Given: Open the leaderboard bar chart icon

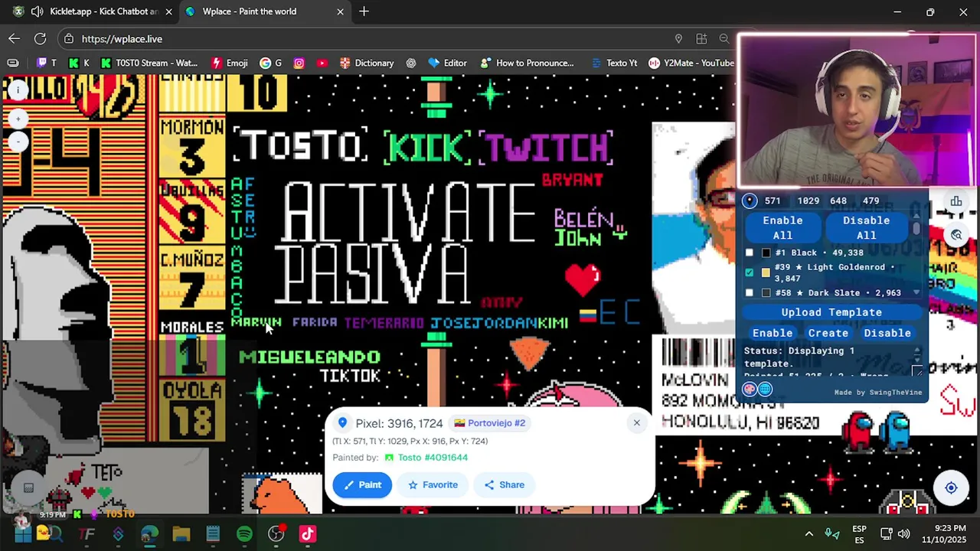Looking at the screenshot, I should [x=956, y=201].
